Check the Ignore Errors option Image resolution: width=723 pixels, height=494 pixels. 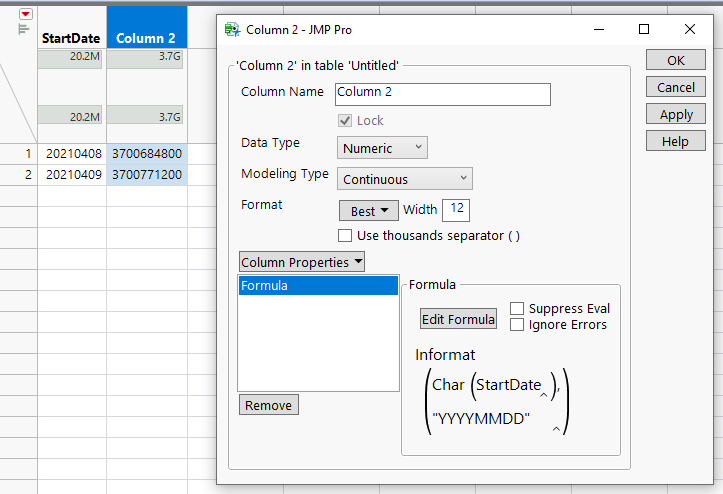click(x=517, y=325)
